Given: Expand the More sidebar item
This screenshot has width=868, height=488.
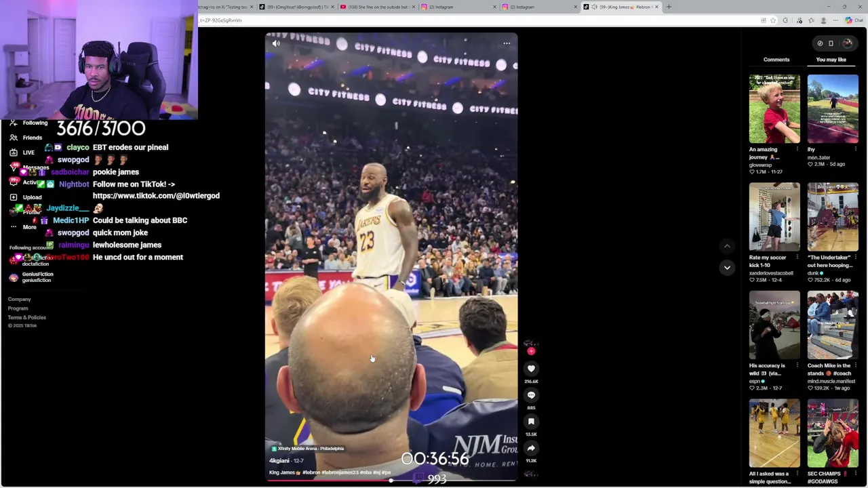Looking at the screenshot, I should click(x=23, y=227).
